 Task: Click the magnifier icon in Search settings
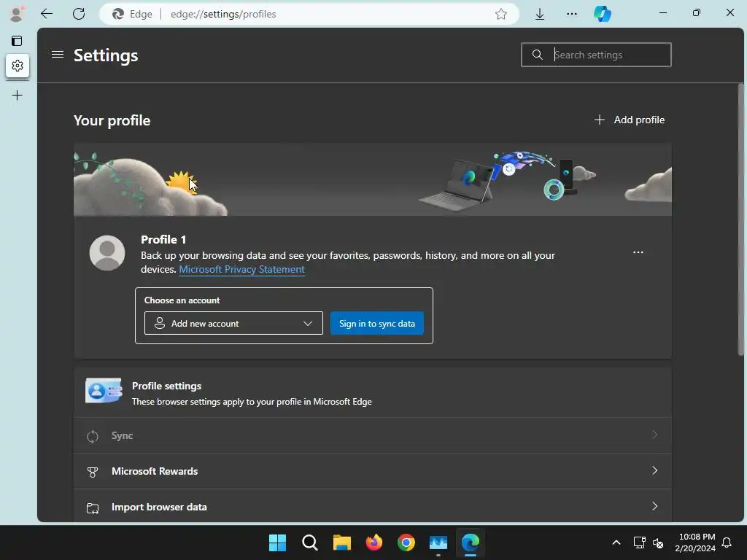click(538, 55)
